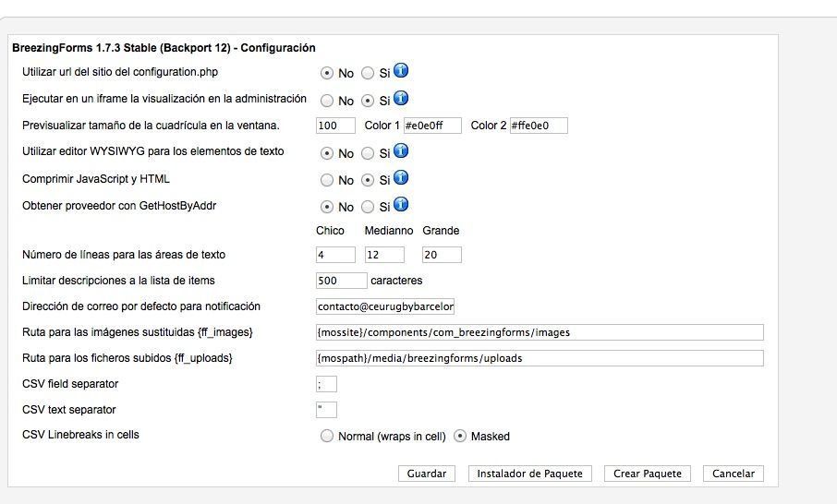The height and width of the screenshot is (504, 837).
Task: Click the 'caracteres' unit text
Action: click(x=396, y=281)
